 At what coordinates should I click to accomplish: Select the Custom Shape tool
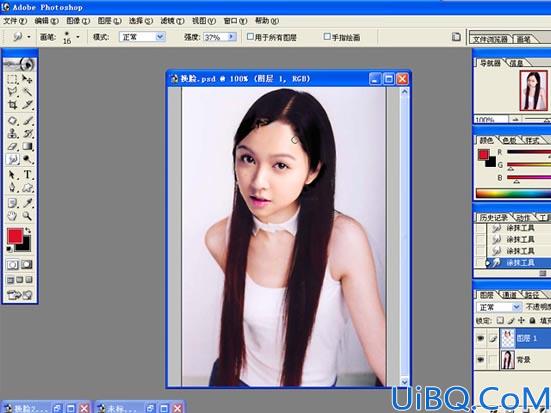click(27, 187)
